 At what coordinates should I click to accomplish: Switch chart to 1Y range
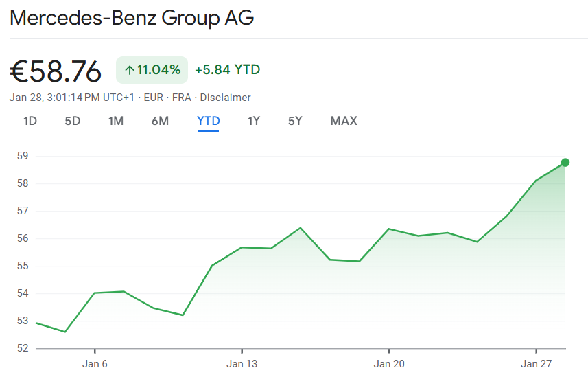click(253, 121)
